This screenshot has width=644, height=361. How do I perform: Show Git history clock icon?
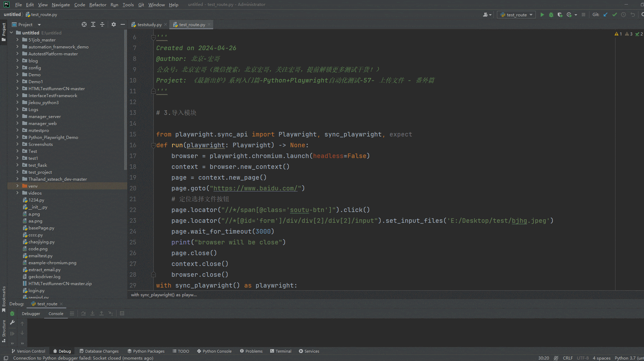coord(623,15)
